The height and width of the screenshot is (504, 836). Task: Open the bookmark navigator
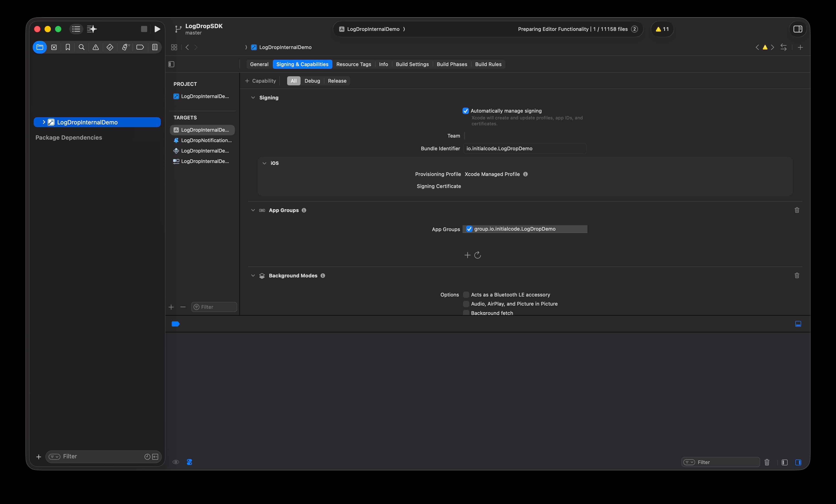pos(68,47)
